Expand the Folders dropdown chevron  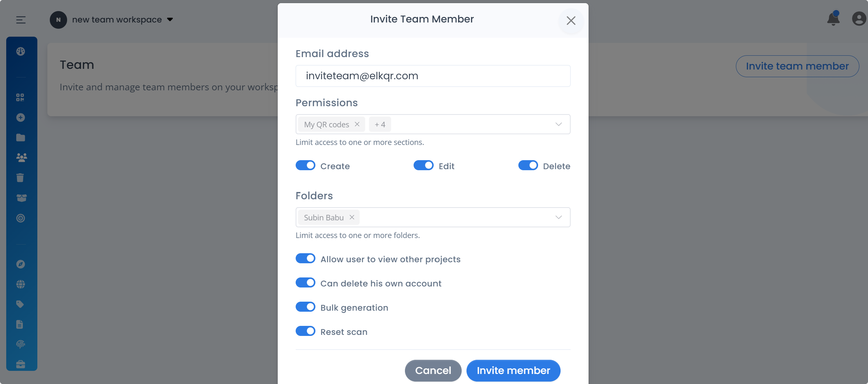[x=558, y=217]
